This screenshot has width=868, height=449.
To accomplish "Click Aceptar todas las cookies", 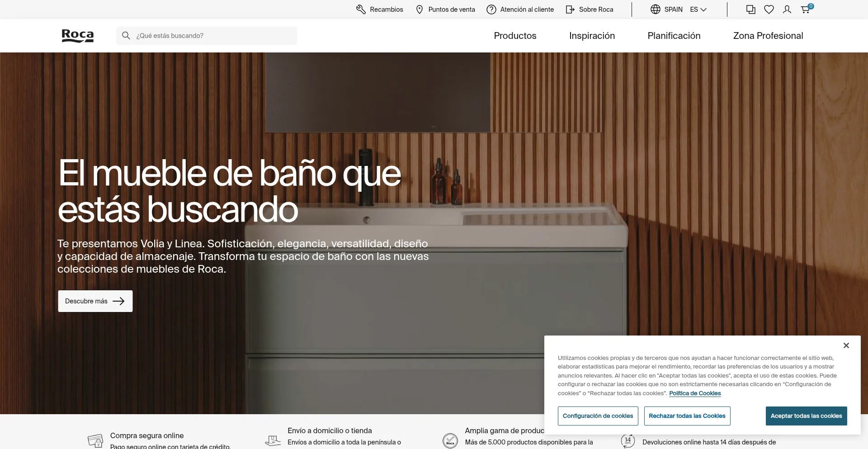I will 807,416.
